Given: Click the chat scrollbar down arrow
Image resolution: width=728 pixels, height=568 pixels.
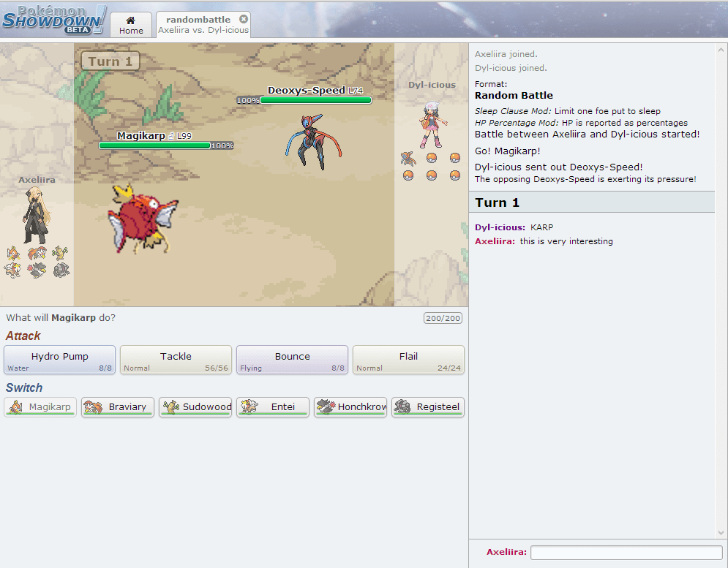Looking at the screenshot, I should pos(721,533).
